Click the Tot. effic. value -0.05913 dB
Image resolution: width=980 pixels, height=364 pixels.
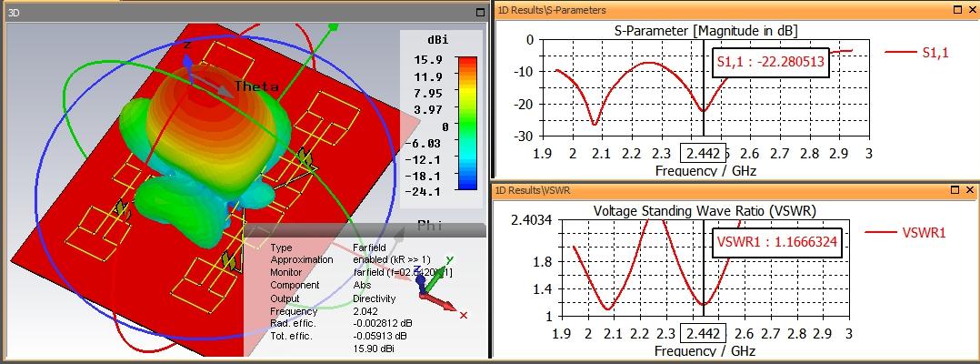pyautogui.click(x=381, y=336)
